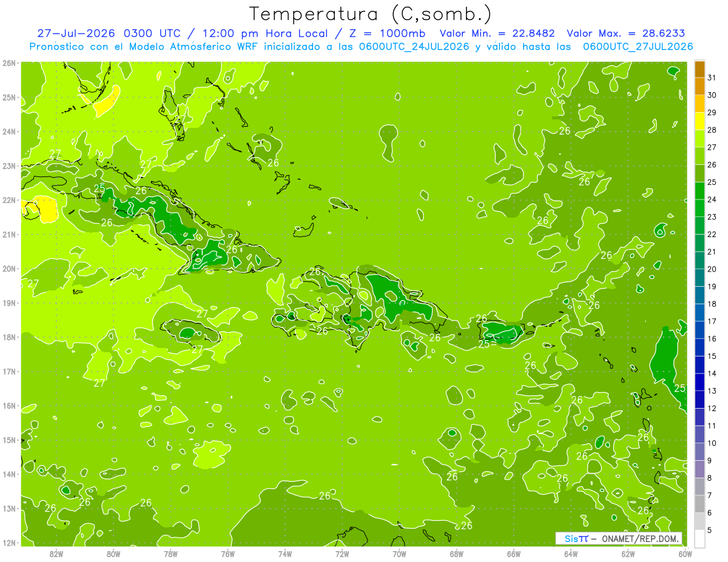Click the 66W longitude axis label
The height and width of the screenshot is (562, 728).
click(514, 554)
